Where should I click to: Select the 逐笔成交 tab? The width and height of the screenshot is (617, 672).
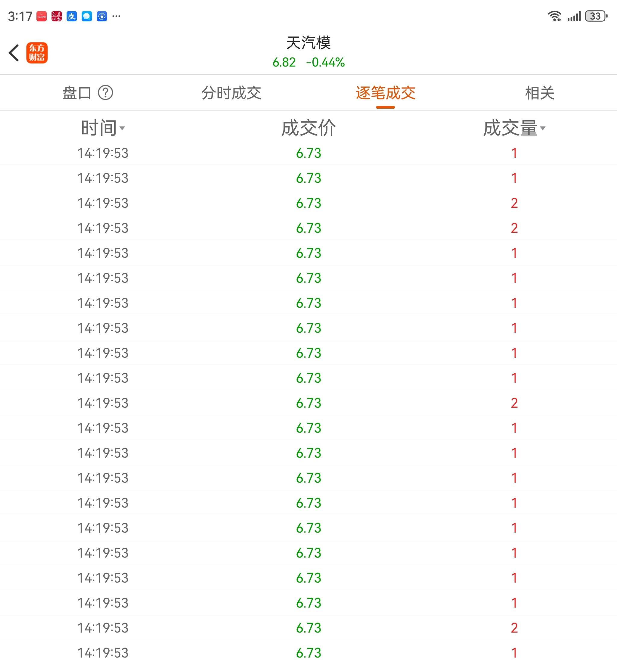point(385,93)
